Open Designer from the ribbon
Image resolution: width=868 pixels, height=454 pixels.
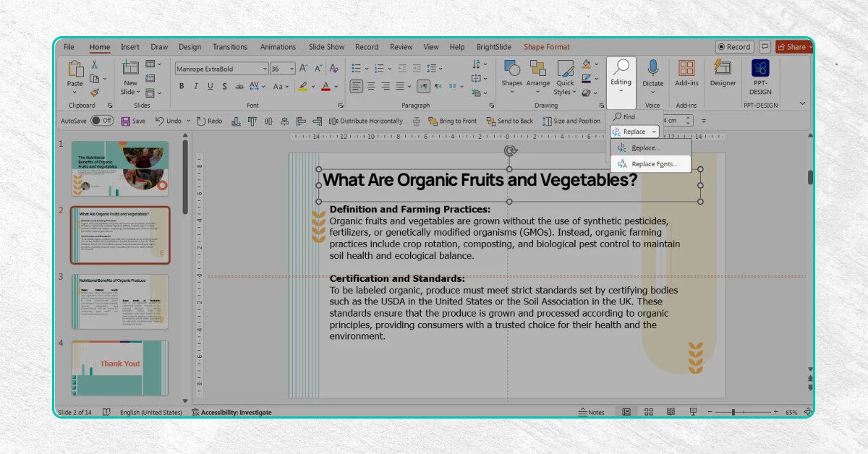[x=722, y=73]
